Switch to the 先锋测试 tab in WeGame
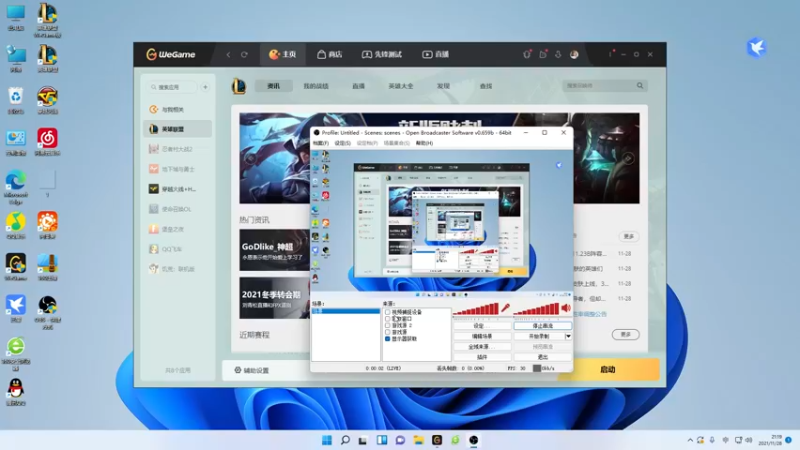 382,54
